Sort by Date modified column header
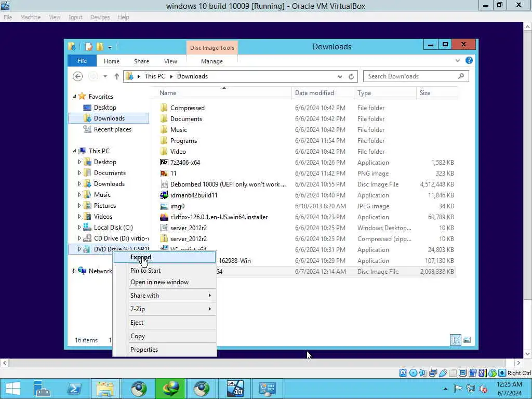Viewport: 532px width, 399px height. click(323, 93)
